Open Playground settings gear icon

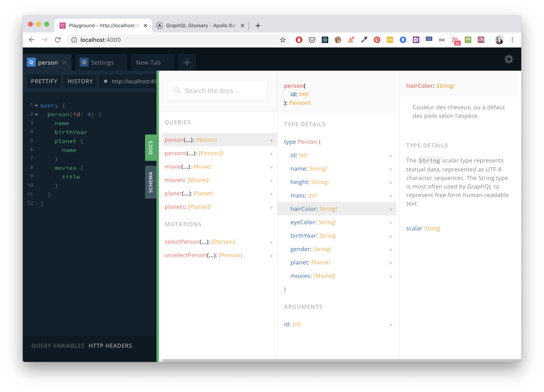coord(509,59)
